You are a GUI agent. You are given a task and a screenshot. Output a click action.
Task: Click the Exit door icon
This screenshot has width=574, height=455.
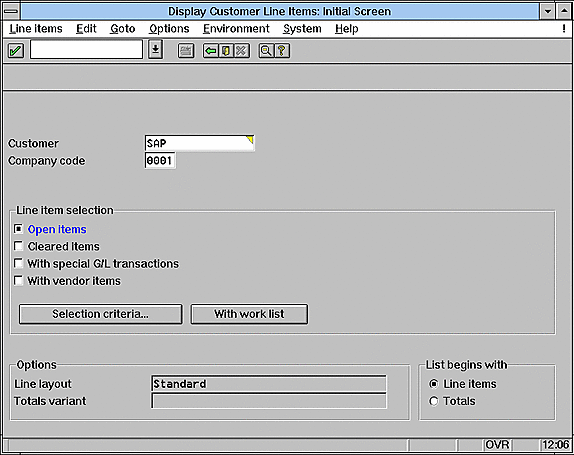(x=226, y=51)
